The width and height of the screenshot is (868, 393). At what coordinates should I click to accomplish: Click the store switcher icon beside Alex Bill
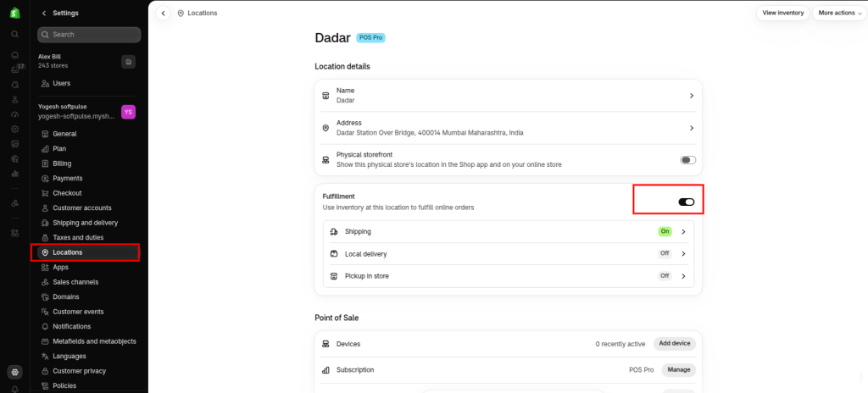tap(129, 62)
